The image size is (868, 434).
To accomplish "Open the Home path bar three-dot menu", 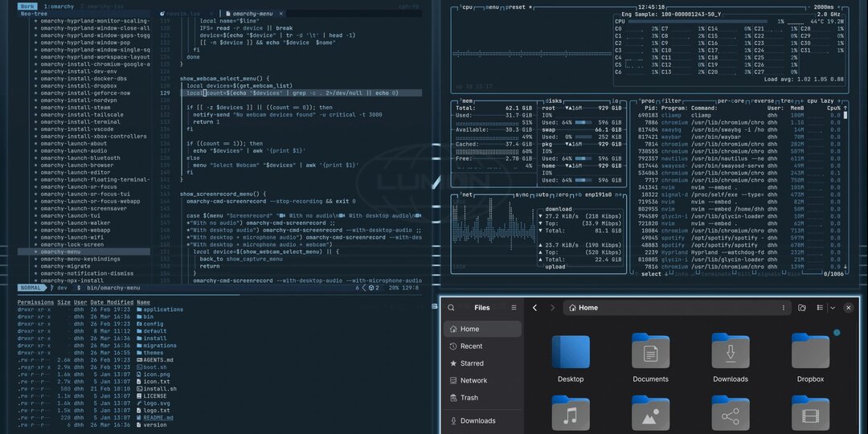I will click(783, 308).
